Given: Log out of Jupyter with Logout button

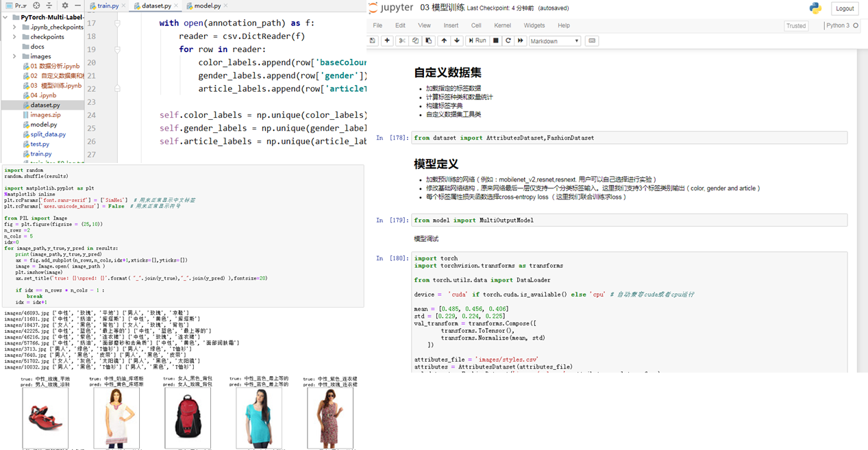Looking at the screenshot, I should [x=845, y=8].
